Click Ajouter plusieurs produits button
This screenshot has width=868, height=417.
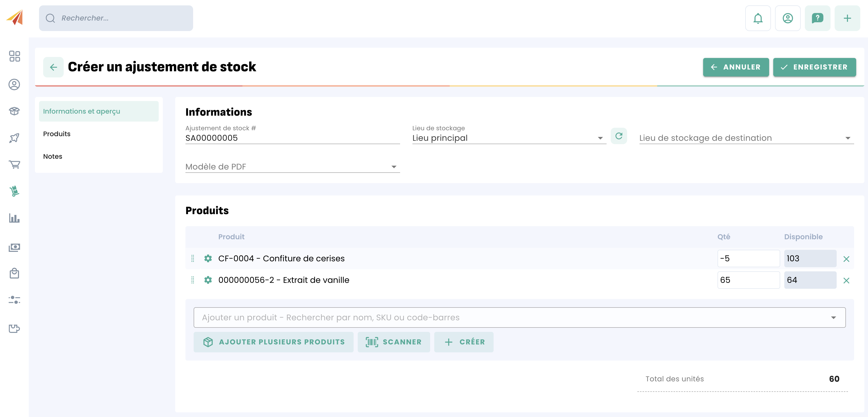[x=273, y=342]
